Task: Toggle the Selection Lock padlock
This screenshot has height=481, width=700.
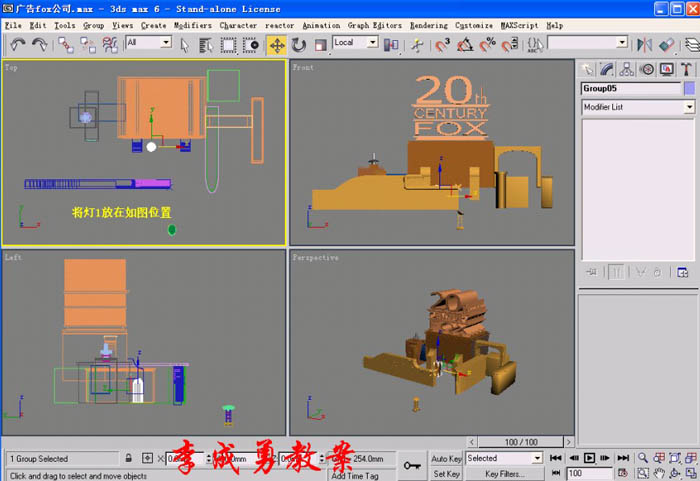Action: 129,458
